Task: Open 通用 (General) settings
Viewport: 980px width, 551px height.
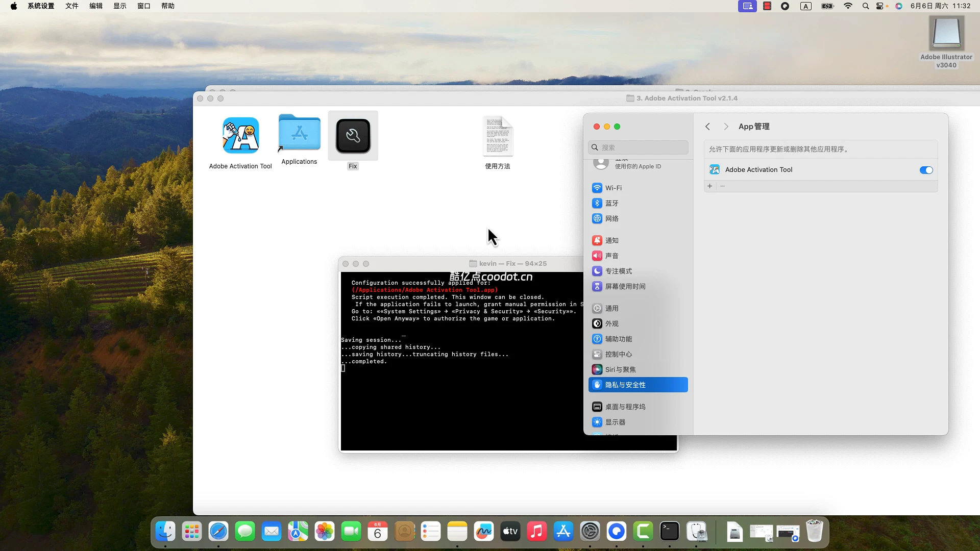Action: tap(638, 308)
